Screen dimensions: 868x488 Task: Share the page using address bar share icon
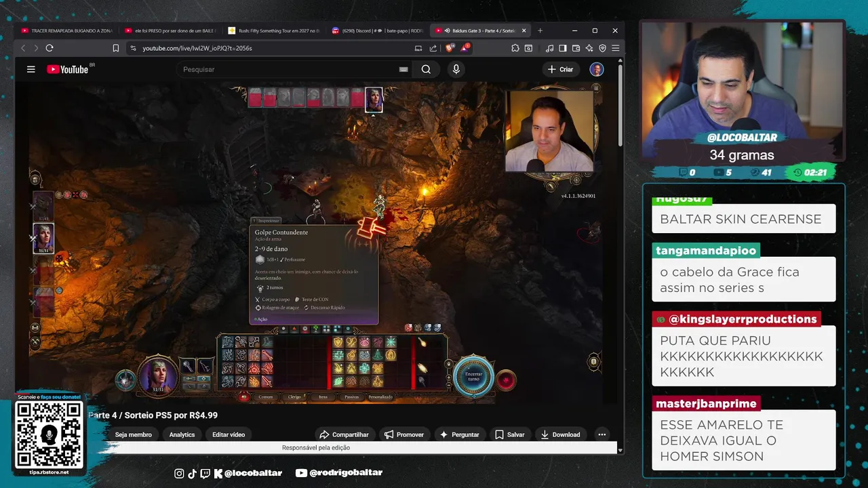click(x=433, y=48)
